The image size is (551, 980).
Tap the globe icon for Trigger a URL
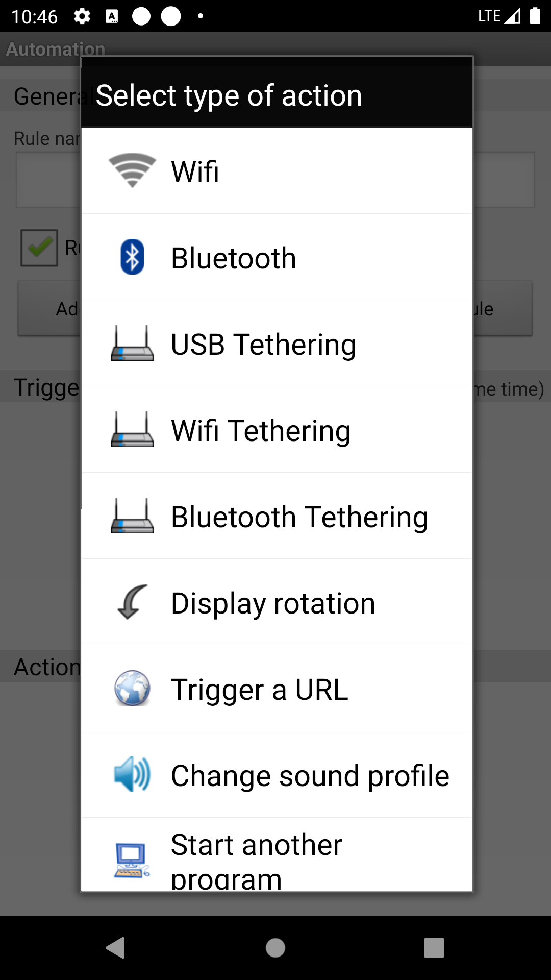(132, 689)
